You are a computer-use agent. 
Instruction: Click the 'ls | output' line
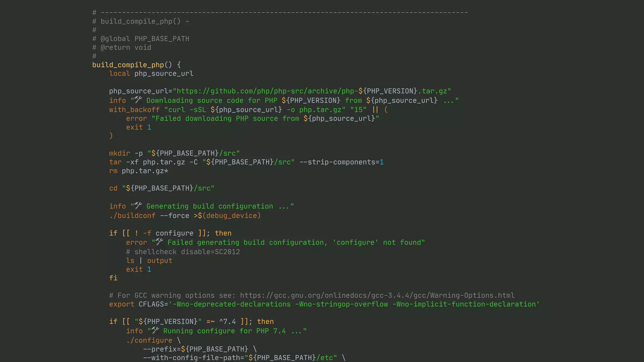(149, 261)
